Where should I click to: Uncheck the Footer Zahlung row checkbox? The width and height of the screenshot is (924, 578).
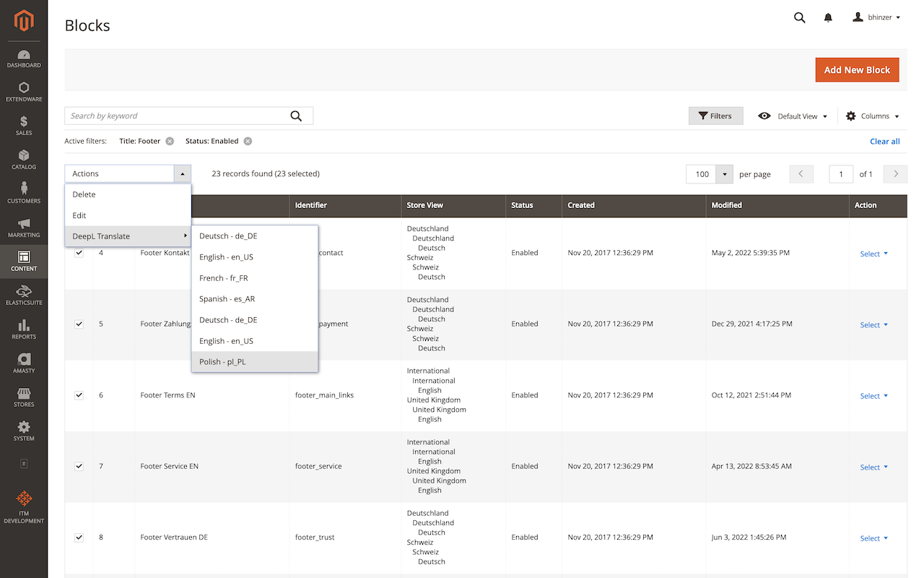point(79,324)
